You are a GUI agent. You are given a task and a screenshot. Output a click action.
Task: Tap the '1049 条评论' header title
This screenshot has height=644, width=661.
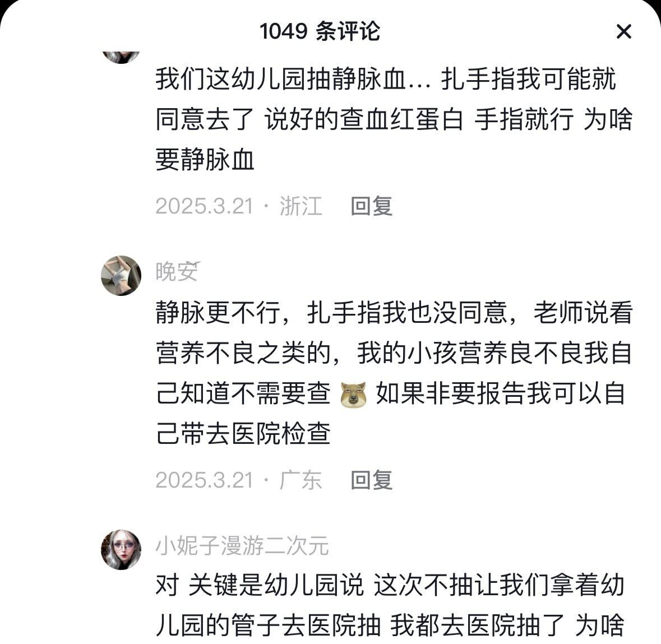(x=320, y=31)
